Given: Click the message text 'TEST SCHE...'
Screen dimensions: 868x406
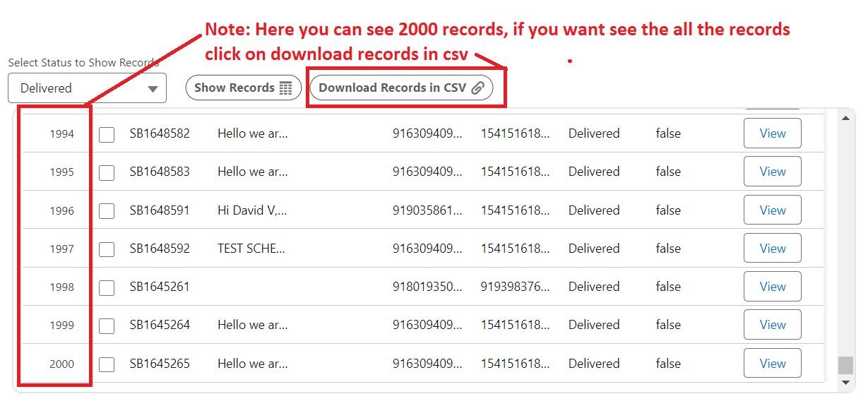Looking at the screenshot, I should [251, 249].
